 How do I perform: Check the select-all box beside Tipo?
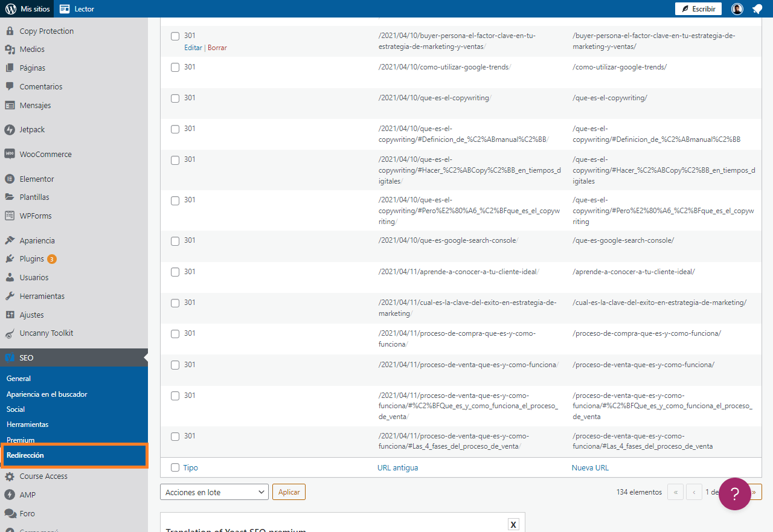tap(175, 467)
